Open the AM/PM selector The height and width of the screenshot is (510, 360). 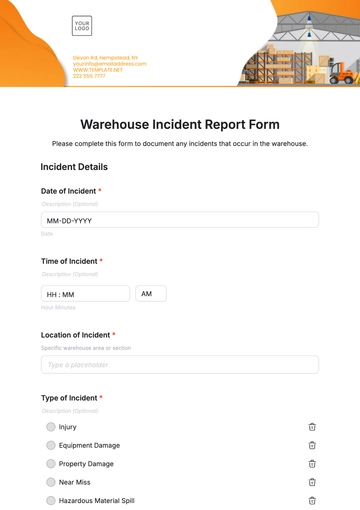click(x=151, y=294)
